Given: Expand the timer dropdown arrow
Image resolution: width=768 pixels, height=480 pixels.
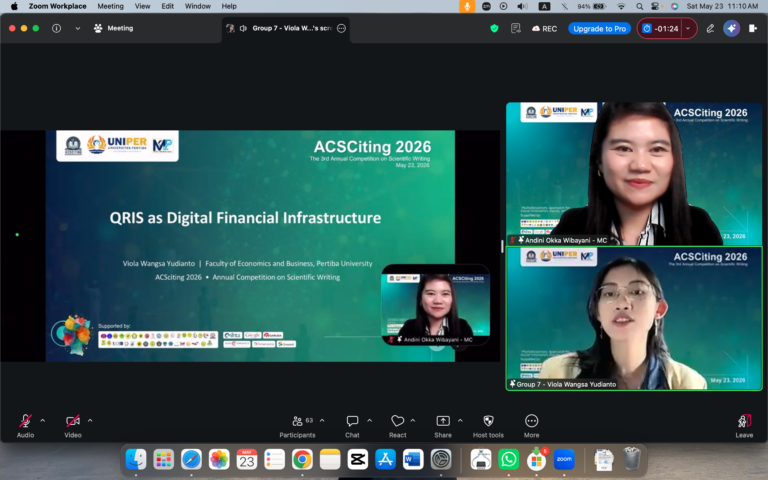Looking at the screenshot, I should point(688,28).
